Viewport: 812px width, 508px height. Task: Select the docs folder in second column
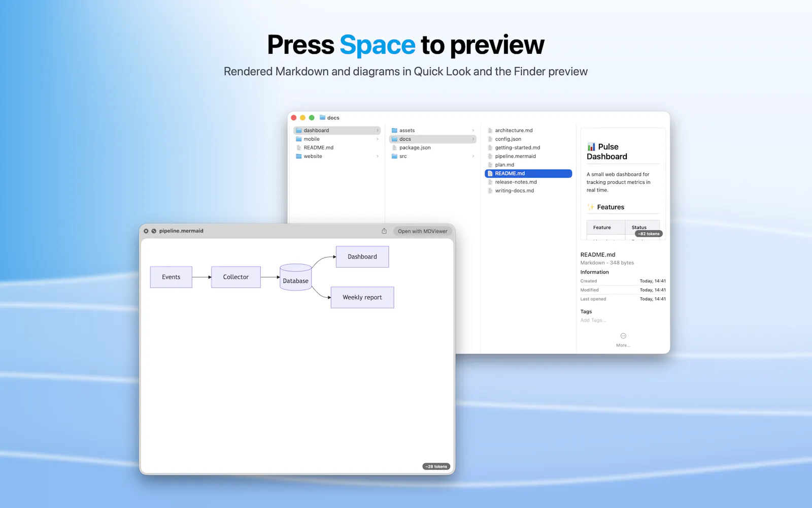tap(433, 139)
